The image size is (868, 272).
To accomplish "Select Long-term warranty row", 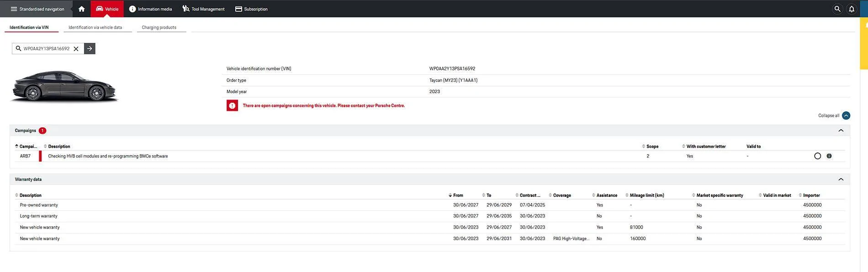I will click(429, 216).
